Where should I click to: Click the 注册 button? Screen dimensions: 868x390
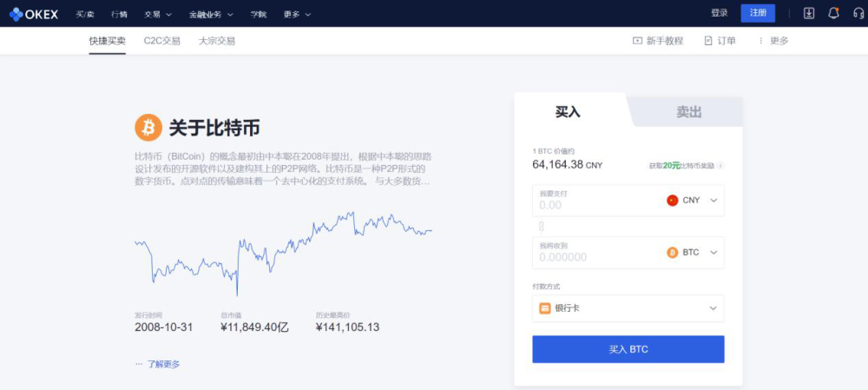758,13
